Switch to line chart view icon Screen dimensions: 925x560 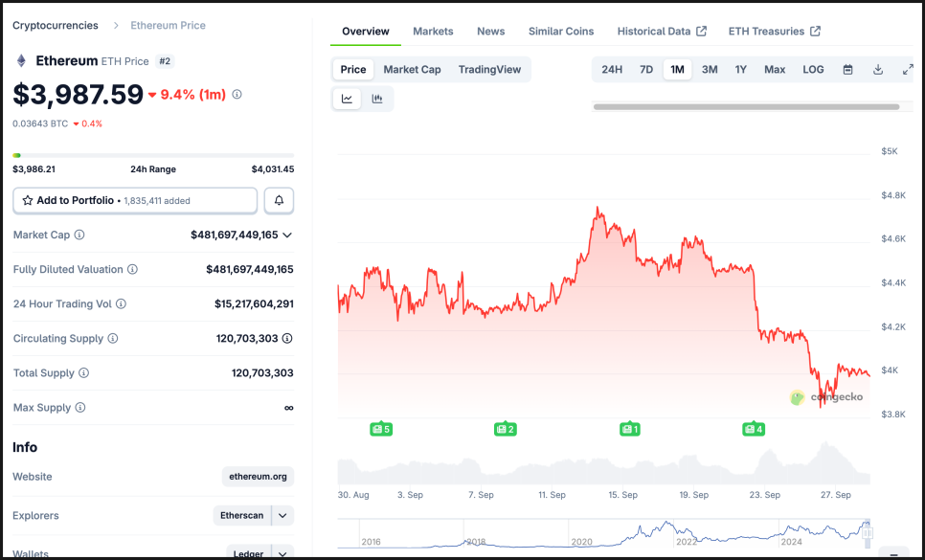[x=347, y=99]
